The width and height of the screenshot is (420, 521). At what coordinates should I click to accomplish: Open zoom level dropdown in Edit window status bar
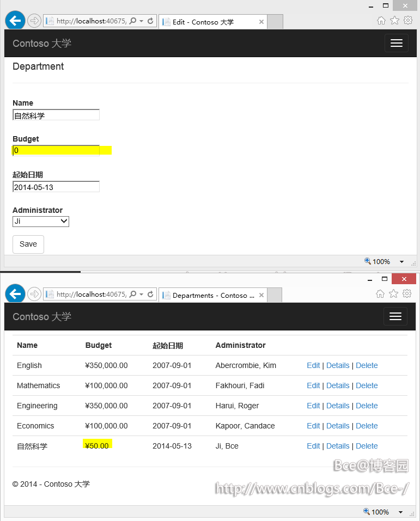coord(401,262)
